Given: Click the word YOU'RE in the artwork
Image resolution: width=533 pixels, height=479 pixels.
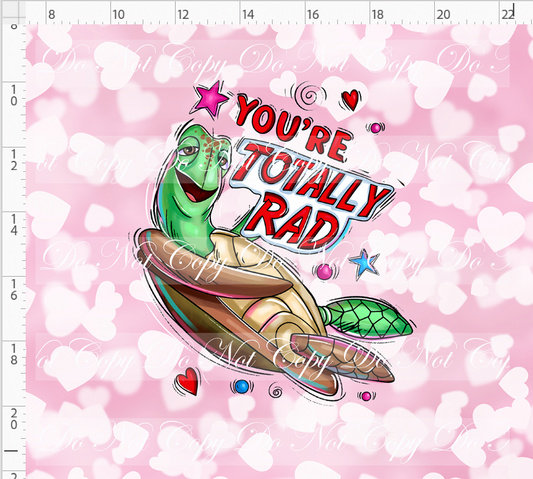Looking at the screenshot, I should (294, 127).
